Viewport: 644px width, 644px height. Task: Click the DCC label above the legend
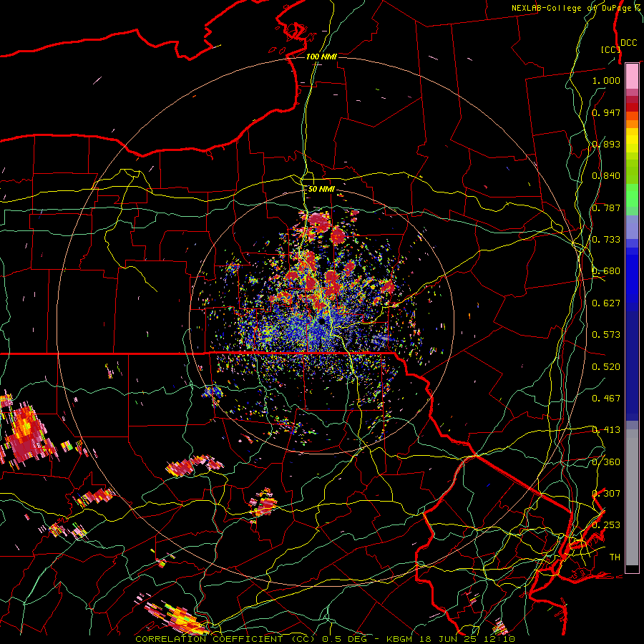click(x=628, y=43)
